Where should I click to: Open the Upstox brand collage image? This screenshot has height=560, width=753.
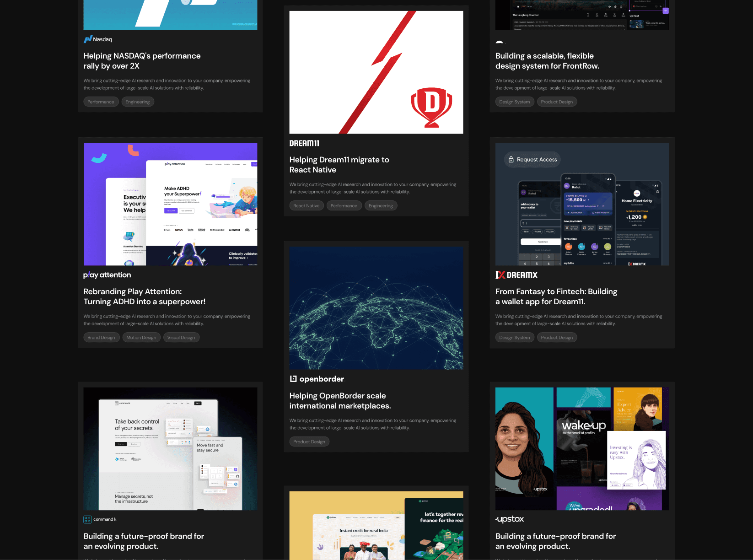coord(582,449)
